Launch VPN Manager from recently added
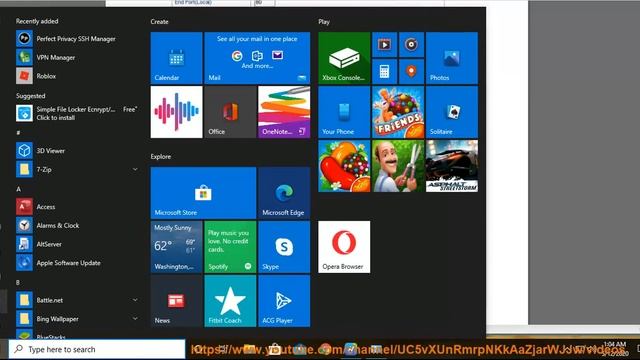The width and height of the screenshot is (640, 360). pos(76,58)
